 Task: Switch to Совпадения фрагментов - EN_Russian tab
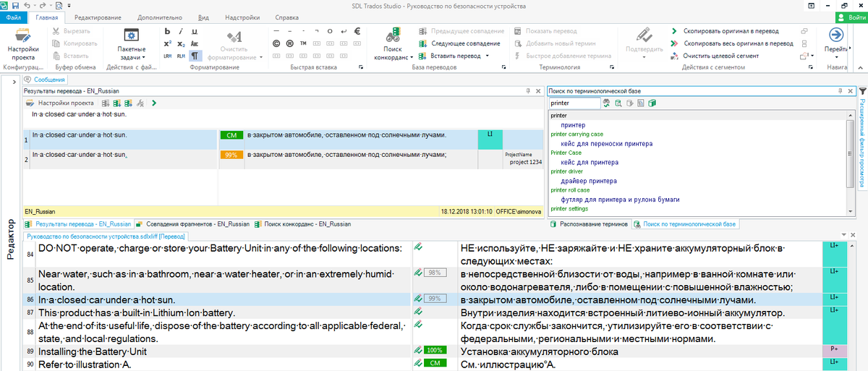192,224
